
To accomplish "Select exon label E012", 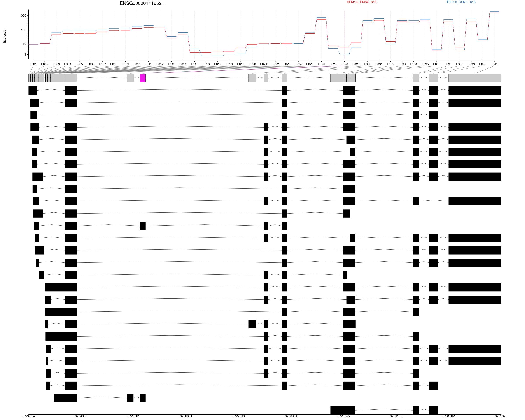I will coord(160,64).
